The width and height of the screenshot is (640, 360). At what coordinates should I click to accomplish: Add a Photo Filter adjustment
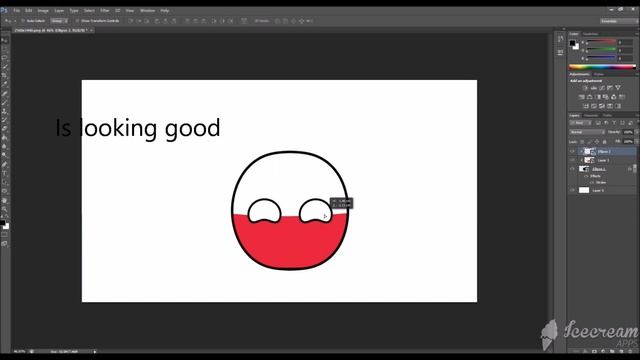tap(606, 97)
